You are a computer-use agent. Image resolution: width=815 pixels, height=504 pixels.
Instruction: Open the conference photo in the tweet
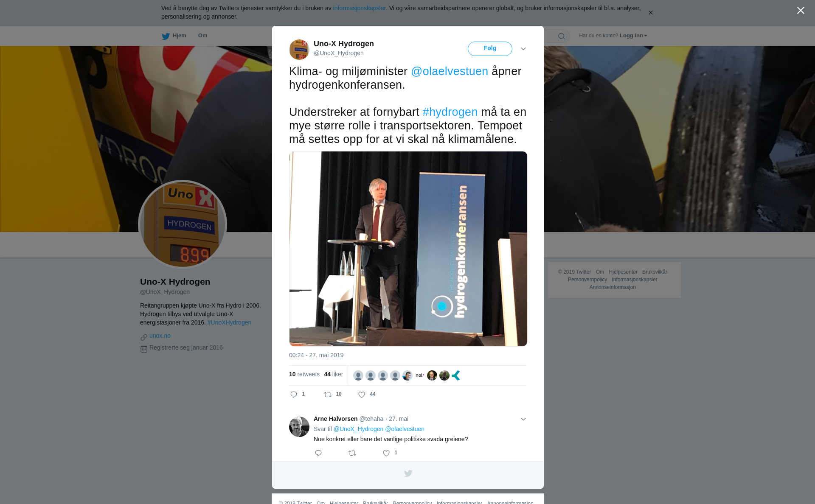(408, 249)
